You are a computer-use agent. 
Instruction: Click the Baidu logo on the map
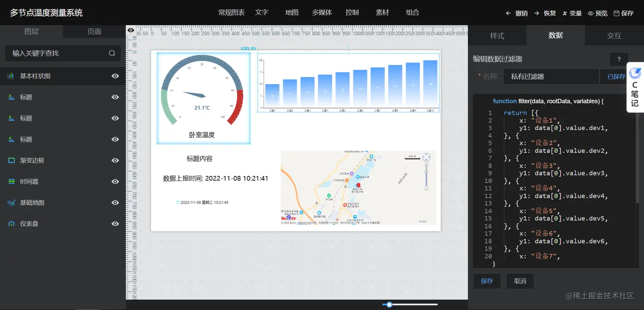[x=288, y=218]
